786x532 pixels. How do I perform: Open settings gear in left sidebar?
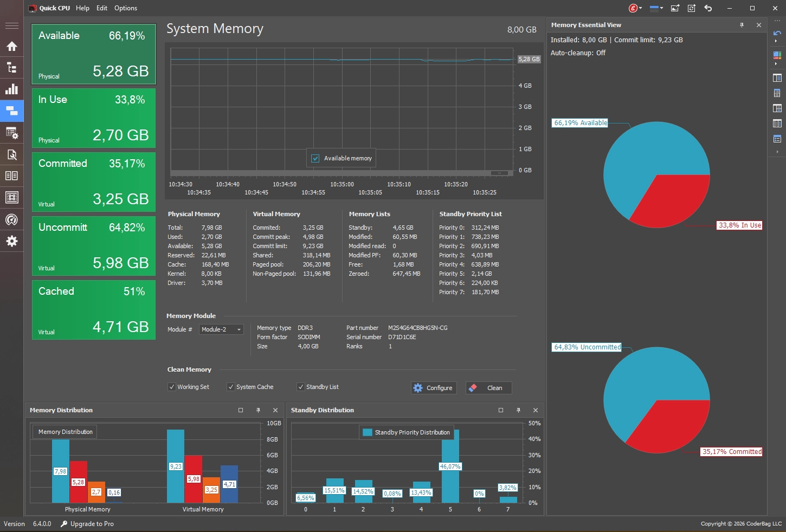point(12,241)
